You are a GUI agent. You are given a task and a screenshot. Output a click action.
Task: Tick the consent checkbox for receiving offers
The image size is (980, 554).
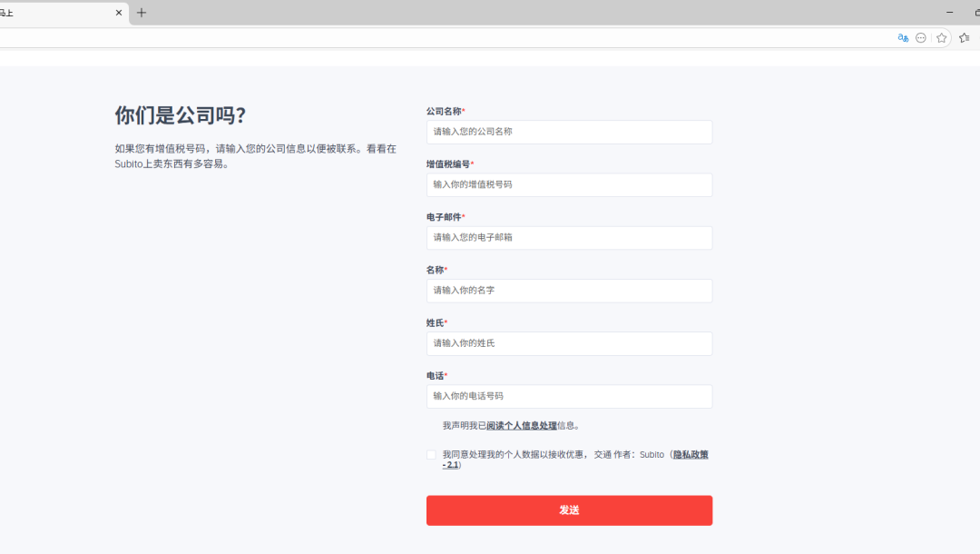[432, 455]
